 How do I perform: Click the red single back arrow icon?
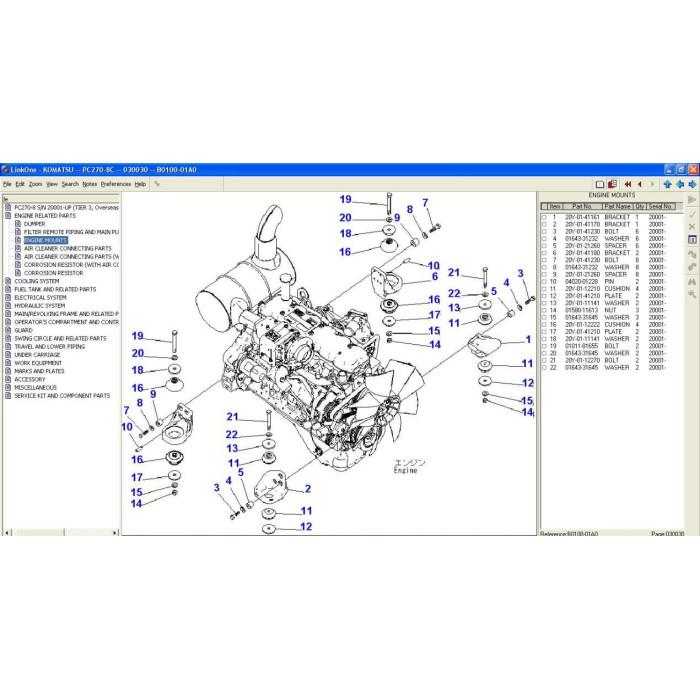(x=640, y=184)
